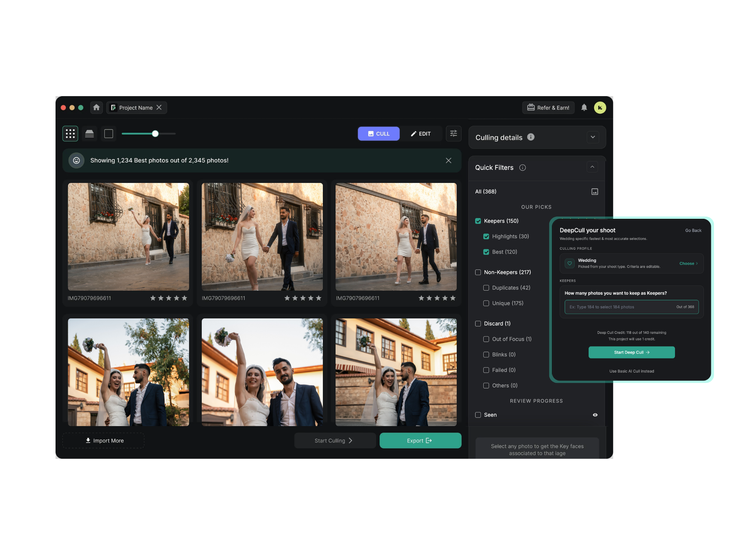Uncheck the Highlights (30) checkbox
The image size is (756, 555).
click(x=486, y=236)
